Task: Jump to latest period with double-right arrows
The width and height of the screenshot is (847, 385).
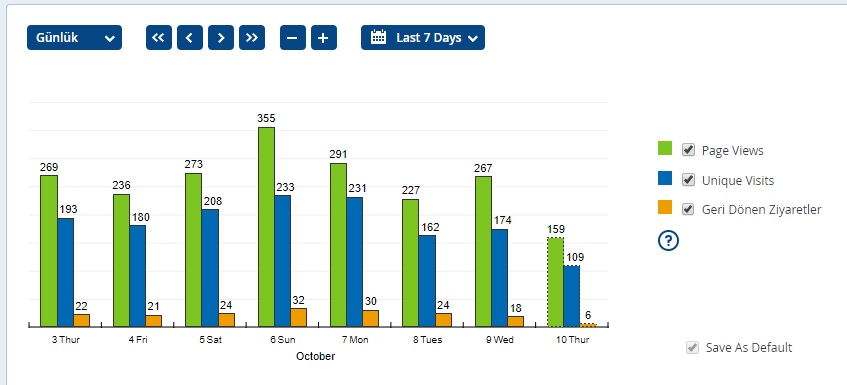Action: coord(252,38)
